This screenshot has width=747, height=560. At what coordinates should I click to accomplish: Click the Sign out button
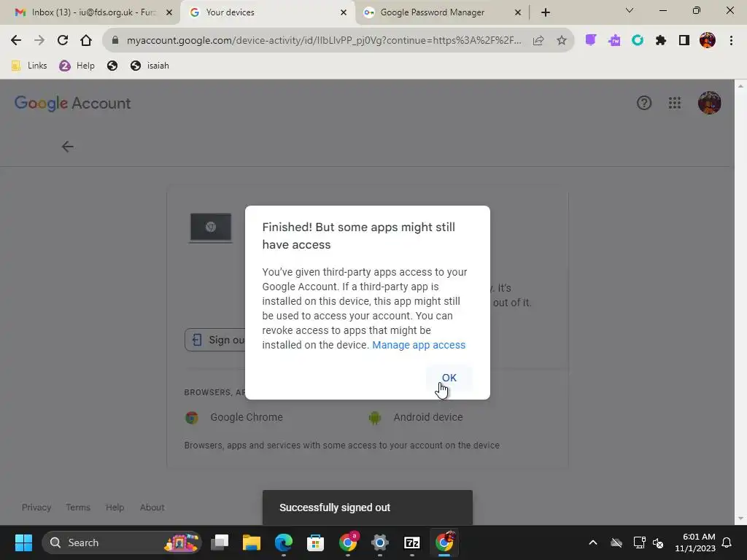point(215,340)
